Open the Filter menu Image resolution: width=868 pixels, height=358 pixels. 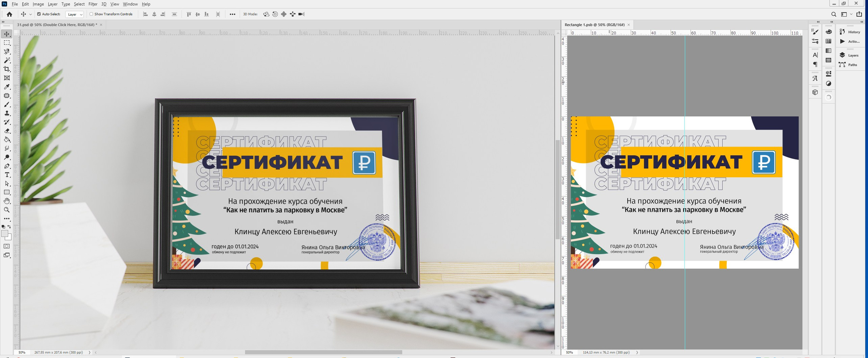[93, 4]
